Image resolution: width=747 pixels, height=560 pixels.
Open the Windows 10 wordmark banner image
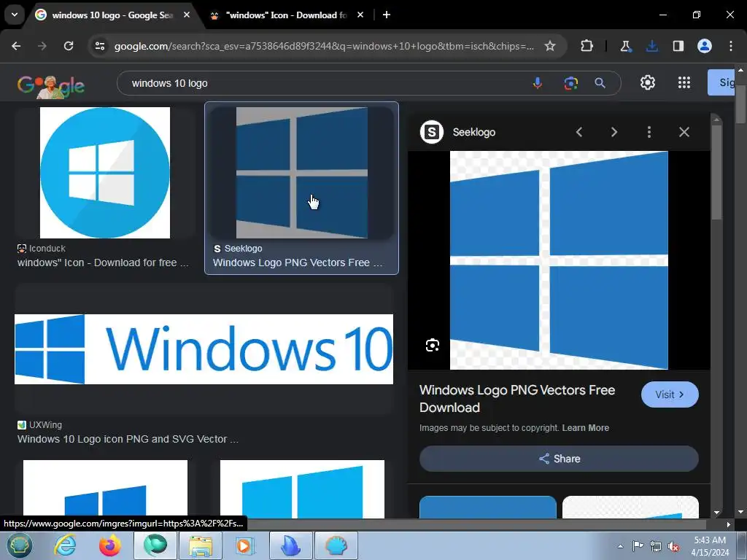pos(204,349)
